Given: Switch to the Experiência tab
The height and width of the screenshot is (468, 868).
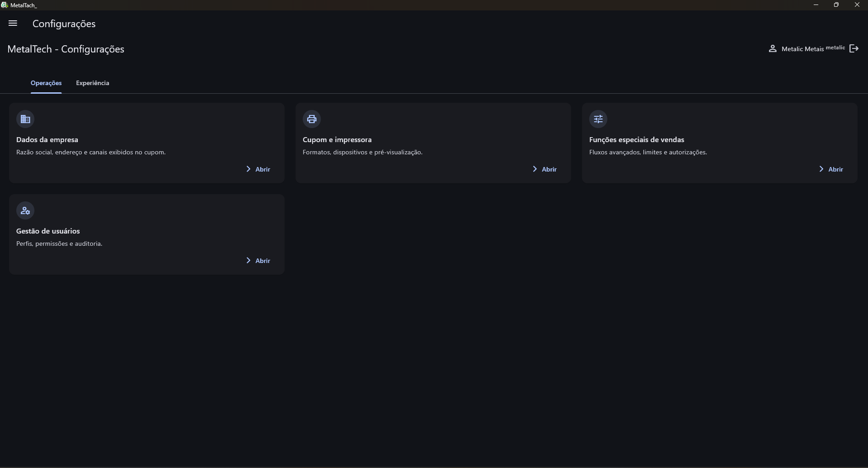Looking at the screenshot, I should coord(92,83).
